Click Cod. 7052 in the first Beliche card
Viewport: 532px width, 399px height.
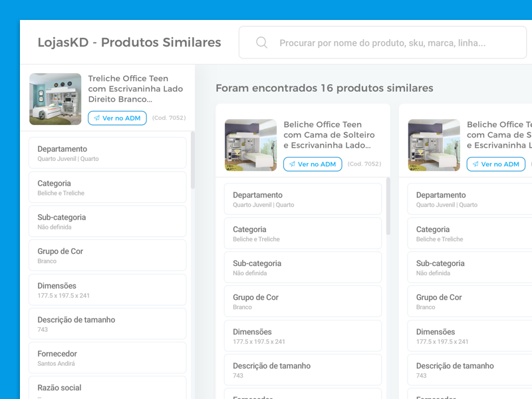364,164
